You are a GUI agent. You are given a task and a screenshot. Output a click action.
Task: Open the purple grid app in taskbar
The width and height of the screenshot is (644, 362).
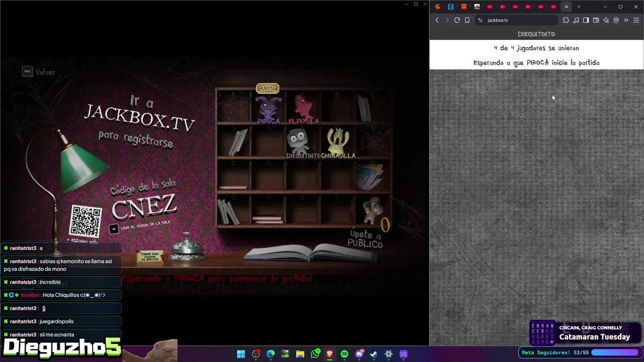tap(404, 354)
